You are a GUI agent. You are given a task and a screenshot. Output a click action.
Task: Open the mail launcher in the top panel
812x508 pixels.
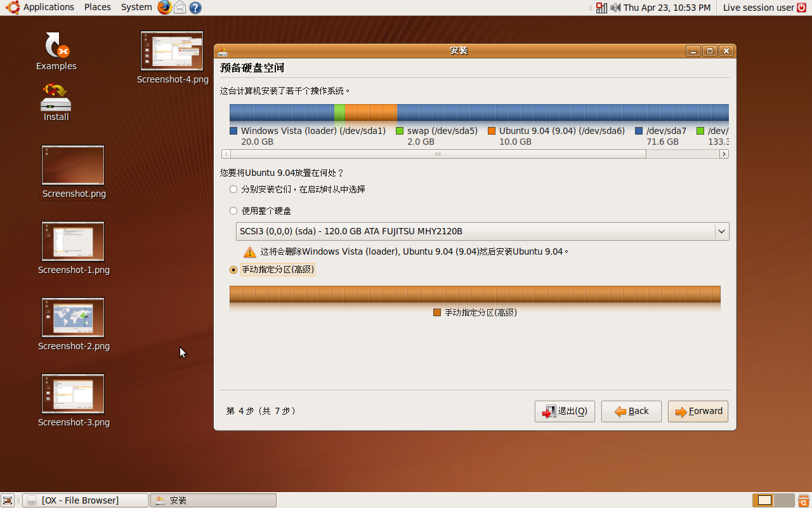point(180,8)
